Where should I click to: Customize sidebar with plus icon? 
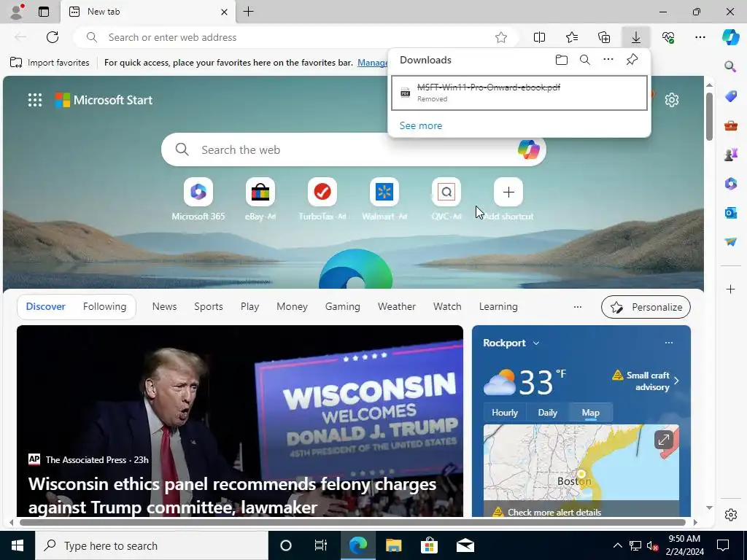[x=730, y=289]
